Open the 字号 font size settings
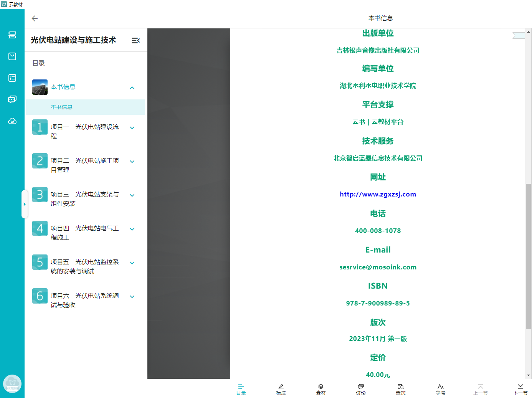The image size is (532, 398). click(441, 389)
